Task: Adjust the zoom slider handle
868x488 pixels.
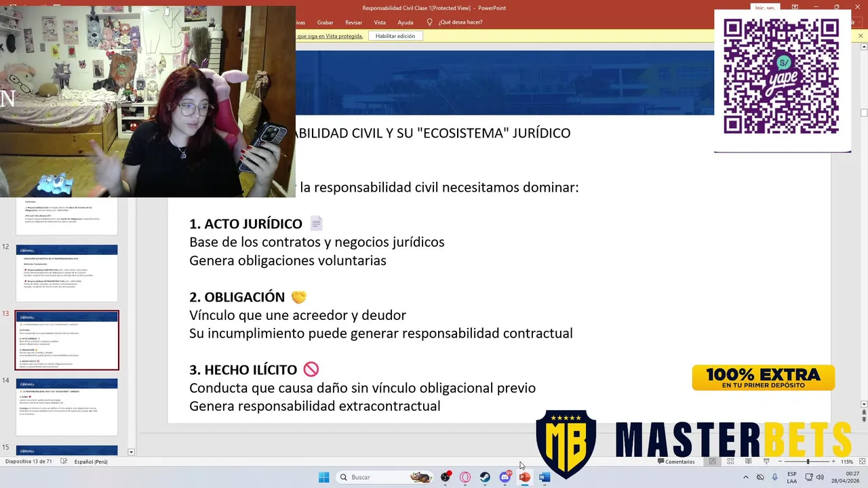Action: (808, 462)
